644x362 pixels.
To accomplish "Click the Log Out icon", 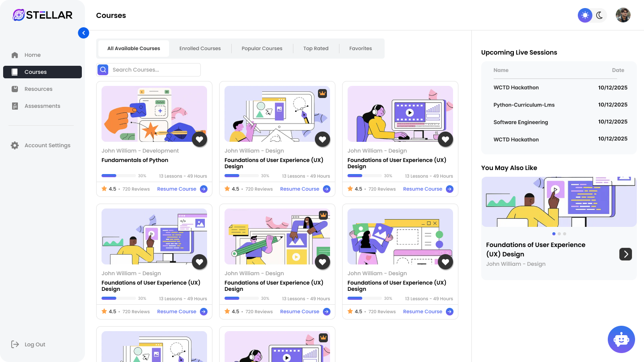I will pyautogui.click(x=15, y=344).
